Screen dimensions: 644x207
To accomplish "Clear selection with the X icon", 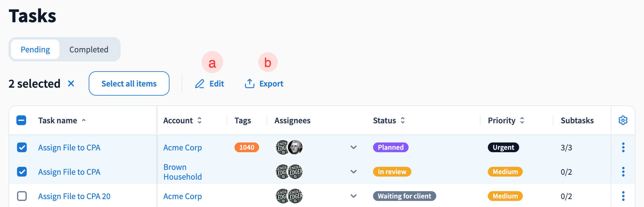I will pyautogui.click(x=71, y=83).
